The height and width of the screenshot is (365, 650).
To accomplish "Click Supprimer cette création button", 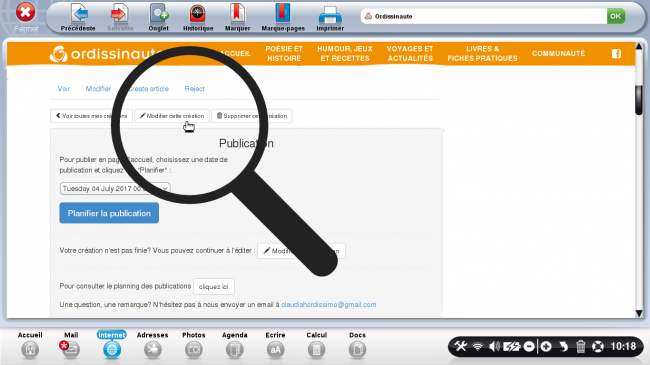I will tap(252, 116).
